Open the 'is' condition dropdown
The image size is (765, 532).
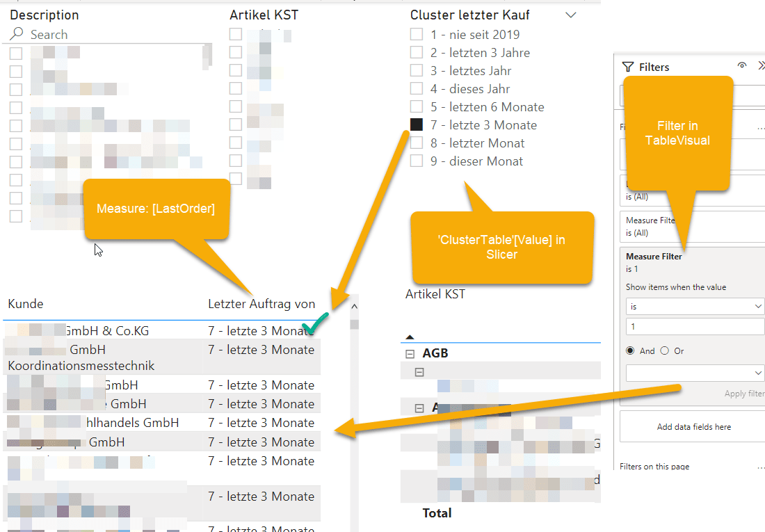694,306
